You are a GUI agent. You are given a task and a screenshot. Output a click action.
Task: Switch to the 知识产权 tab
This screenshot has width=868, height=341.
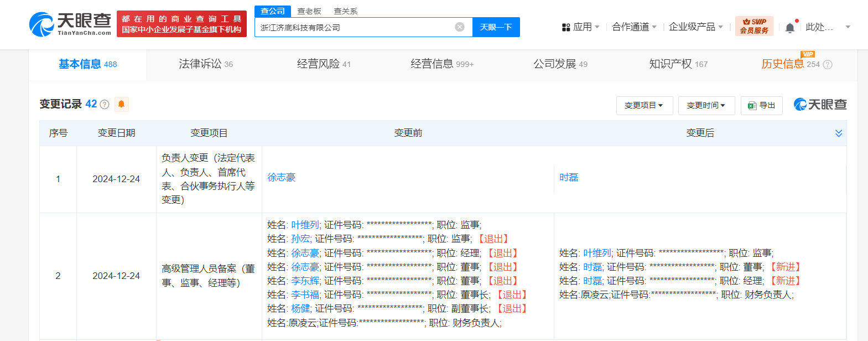click(x=678, y=64)
